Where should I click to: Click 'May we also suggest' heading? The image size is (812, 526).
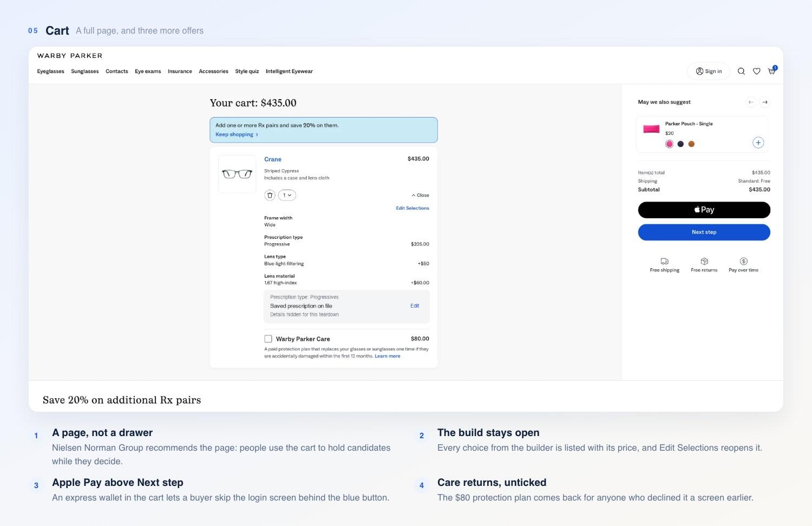tap(664, 102)
